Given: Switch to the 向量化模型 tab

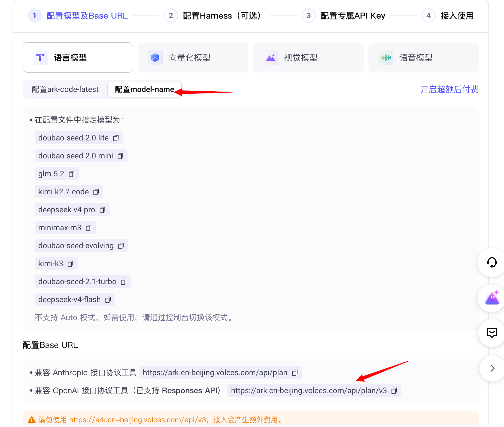Looking at the screenshot, I should point(193,57).
